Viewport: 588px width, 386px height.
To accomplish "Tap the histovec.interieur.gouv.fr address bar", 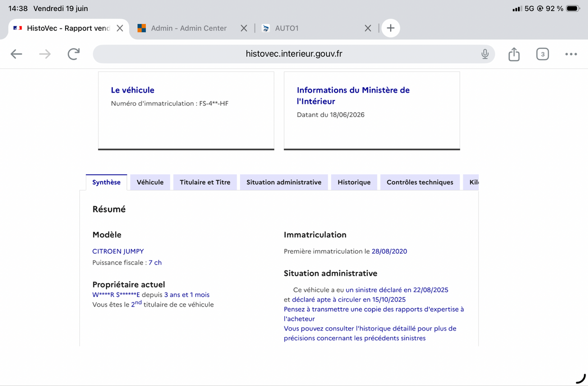I will point(294,54).
